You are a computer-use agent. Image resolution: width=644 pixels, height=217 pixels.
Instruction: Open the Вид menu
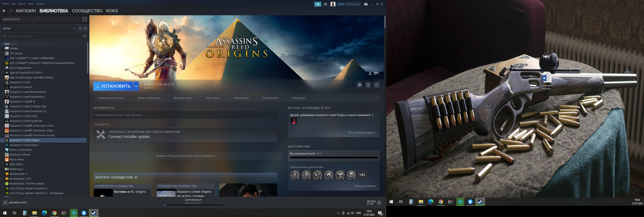click(x=13, y=4)
